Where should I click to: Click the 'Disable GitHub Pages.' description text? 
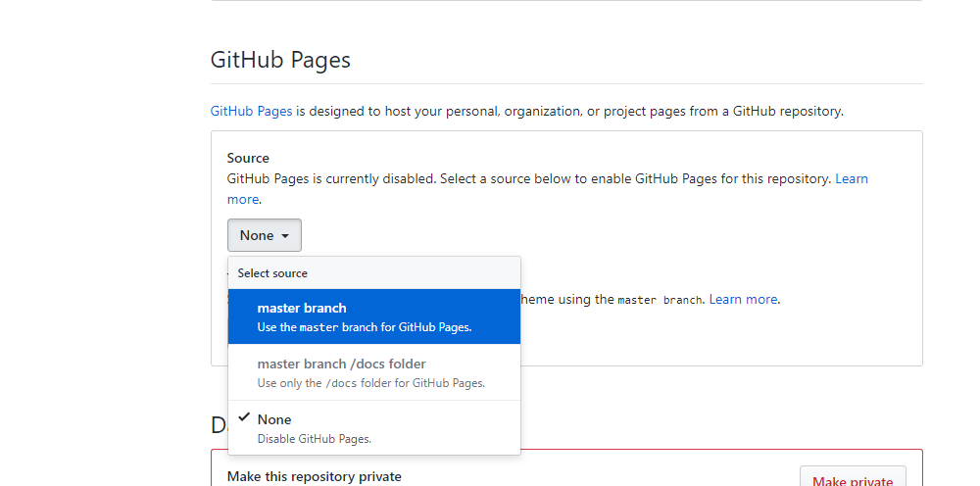314,439
